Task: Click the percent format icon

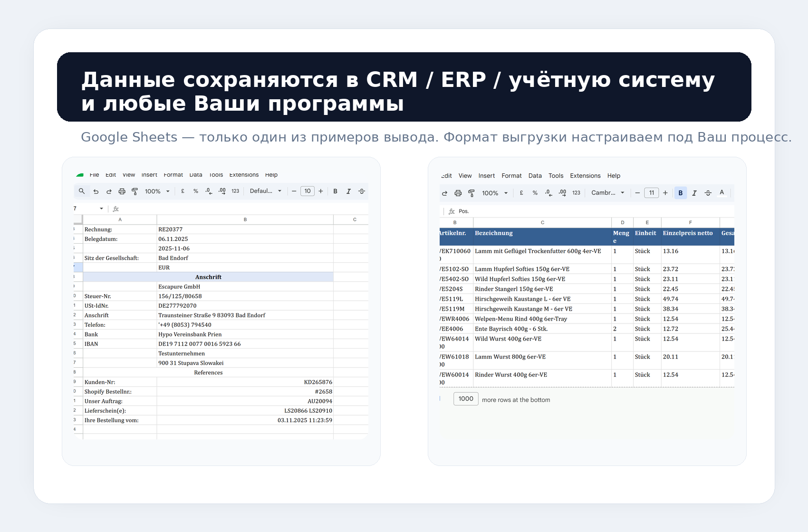Action: (x=196, y=191)
